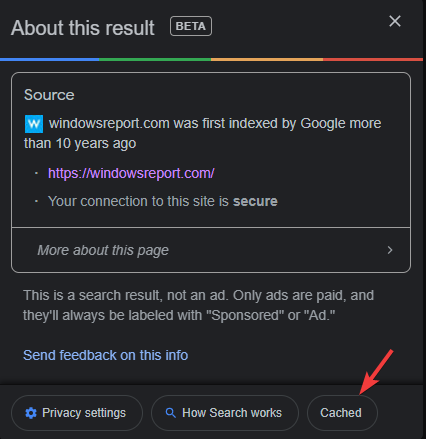Open the https://windowsreport.com/ link
The image size is (426, 439).
[x=131, y=173]
